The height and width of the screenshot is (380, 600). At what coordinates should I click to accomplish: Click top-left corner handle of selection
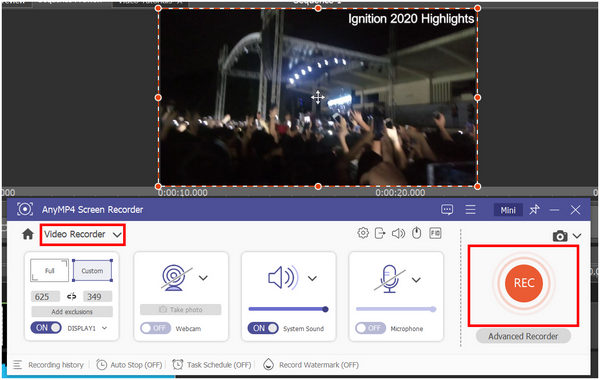158,8
